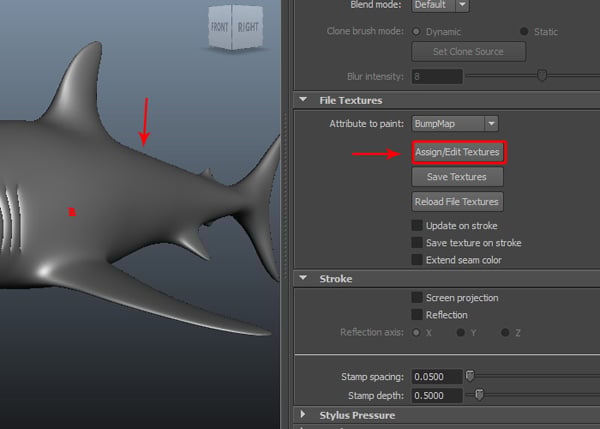Open the Blend mode Default dropdown
The height and width of the screenshot is (429, 600).
point(440,5)
